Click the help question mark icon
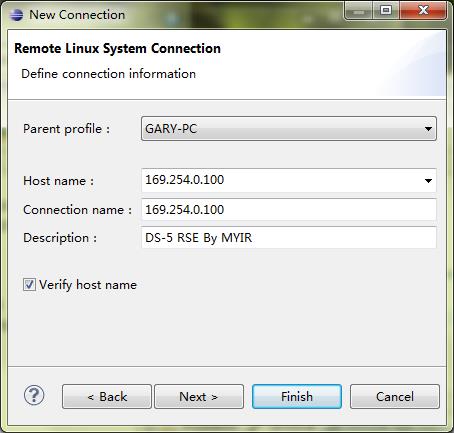The image size is (454, 433). tap(34, 396)
